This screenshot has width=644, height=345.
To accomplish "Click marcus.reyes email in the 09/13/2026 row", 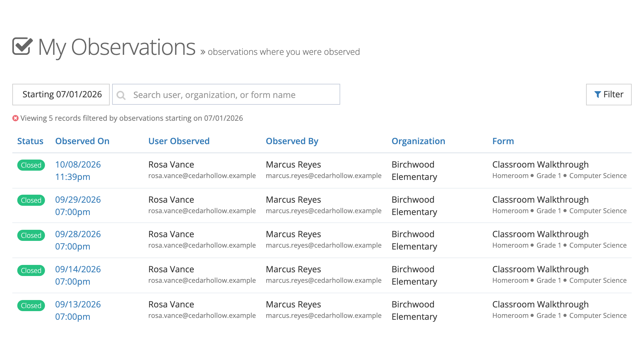I will click(324, 315).
